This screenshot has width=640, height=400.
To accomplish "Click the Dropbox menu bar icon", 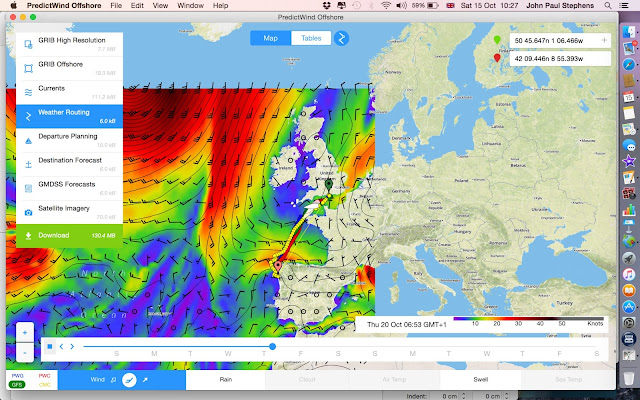I will (326, 6).
